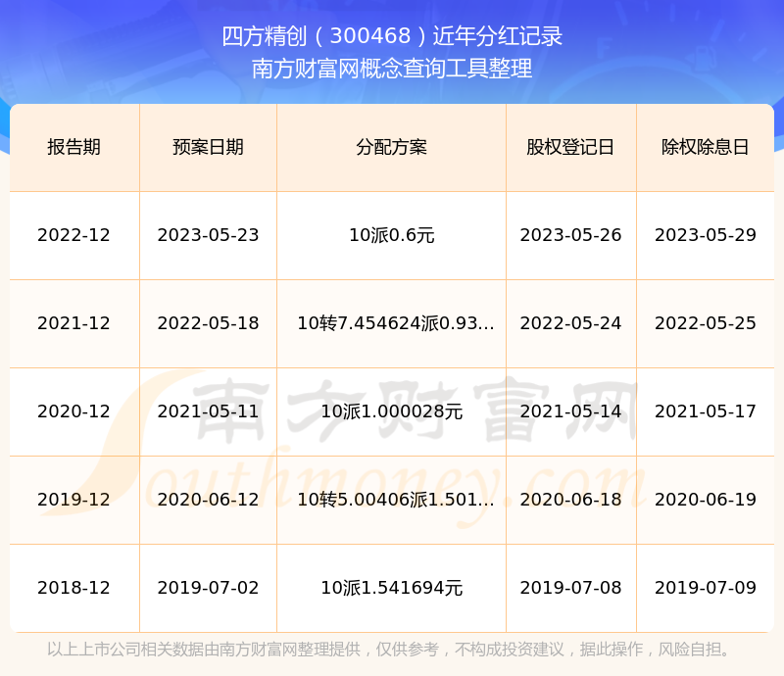Click proposal date 2023-05-23
784x676 pixels.
208,235
